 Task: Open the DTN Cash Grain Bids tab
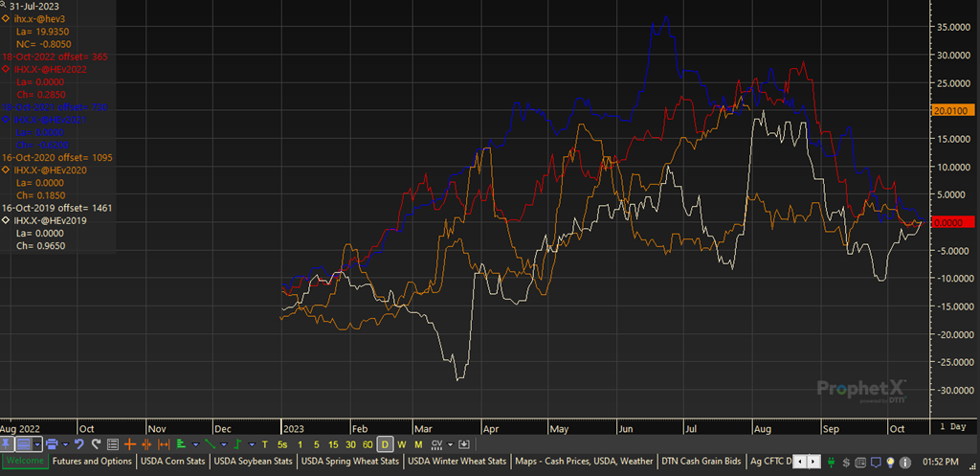point(701,462)
